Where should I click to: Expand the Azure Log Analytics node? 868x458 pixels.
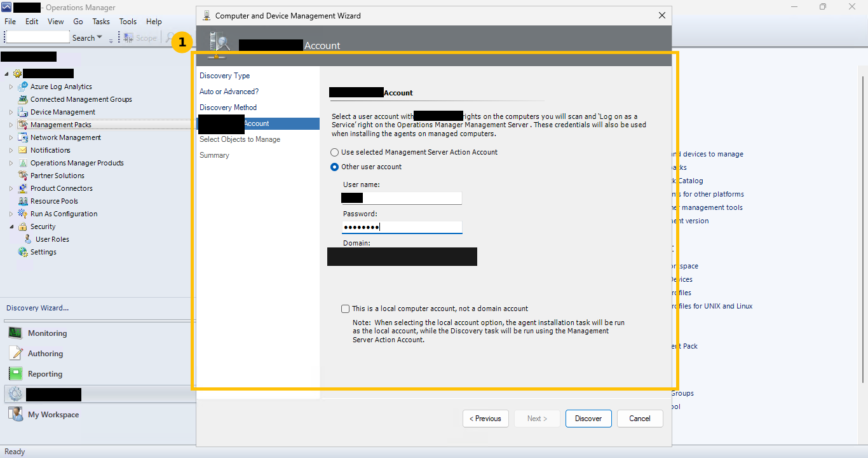(11, 87)
